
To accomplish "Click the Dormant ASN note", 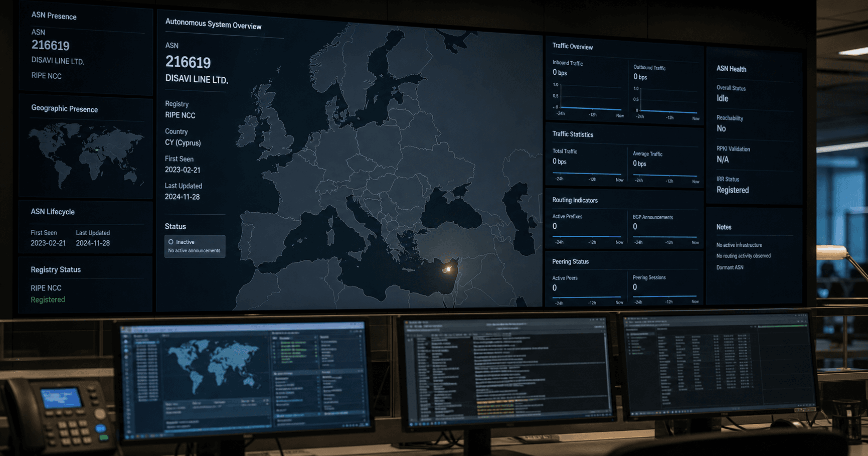I will pos(730,267).
